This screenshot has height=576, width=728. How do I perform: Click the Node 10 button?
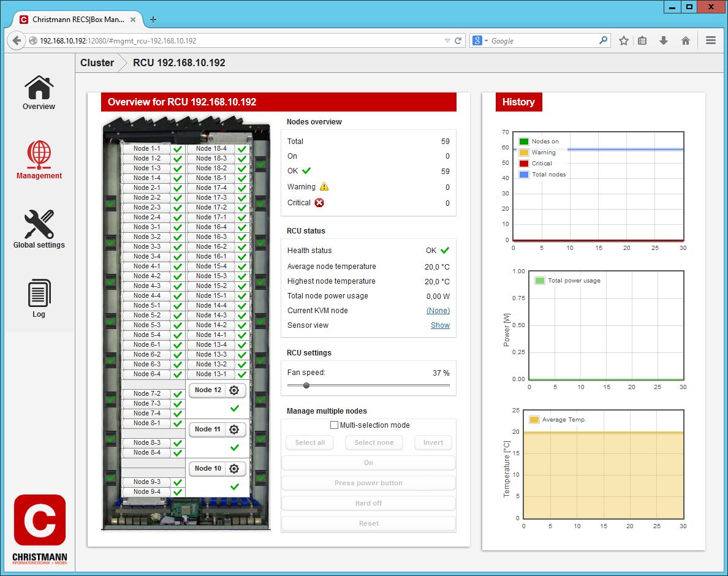(x=208, y=469)
